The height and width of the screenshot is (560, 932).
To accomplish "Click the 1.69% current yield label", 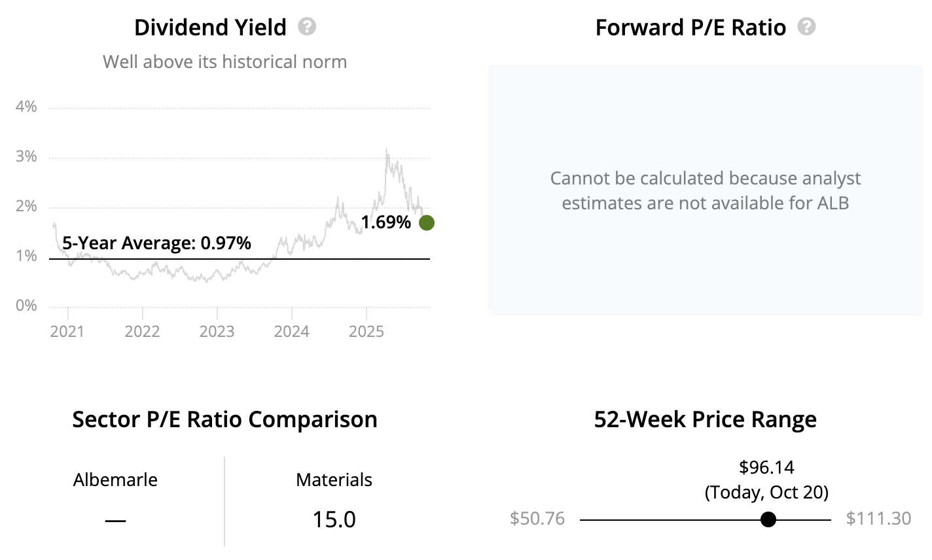I will tap(385, 222).
